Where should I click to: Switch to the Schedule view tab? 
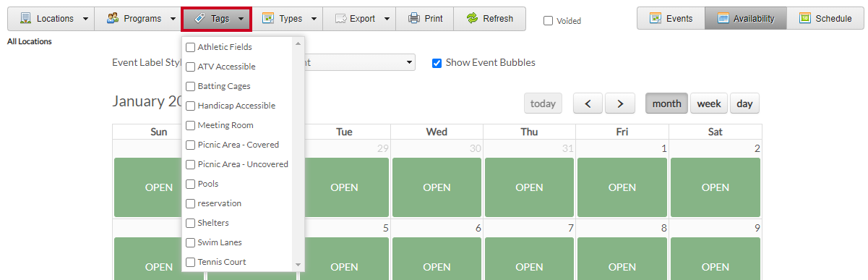pos(825,18)
